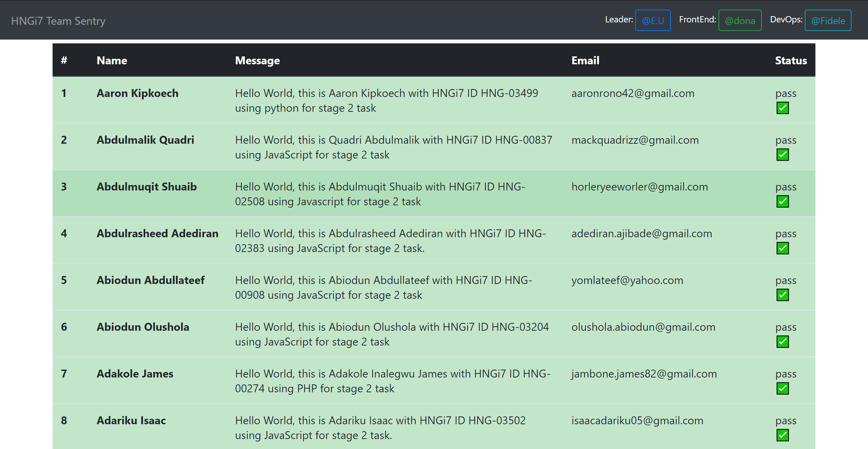Image resolution: width=868 pixels, height=449 pixels.
Task: Click email aaronrono42@gmail.com
Action: (633, 93)
